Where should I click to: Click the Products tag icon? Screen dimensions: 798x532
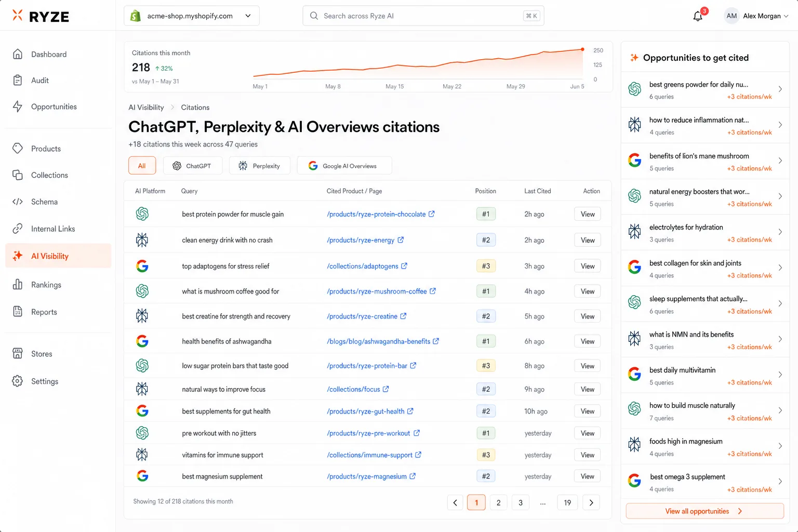point(18,149)
